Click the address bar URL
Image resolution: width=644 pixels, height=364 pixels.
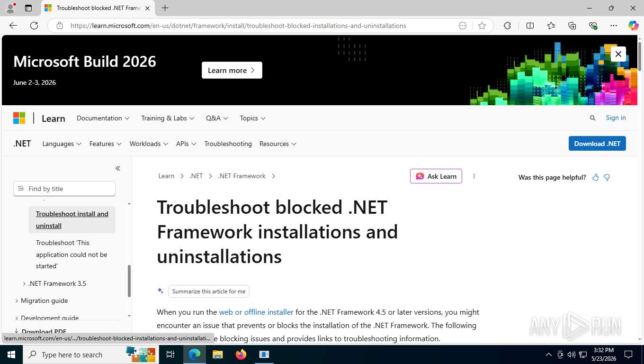click(238, 26)
